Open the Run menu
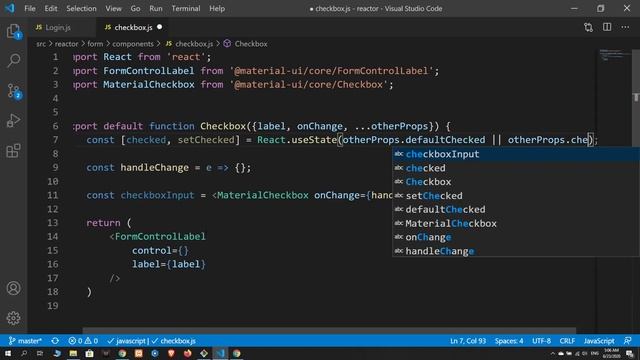This screenshot has width=640, height=360. coord(156,8)
